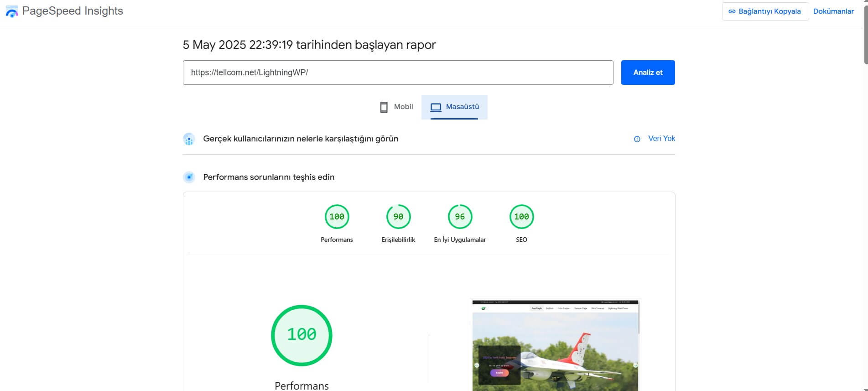Click the mobile phone icon
The width and height of the screenshot is (868, 391).
pos(384,107)
